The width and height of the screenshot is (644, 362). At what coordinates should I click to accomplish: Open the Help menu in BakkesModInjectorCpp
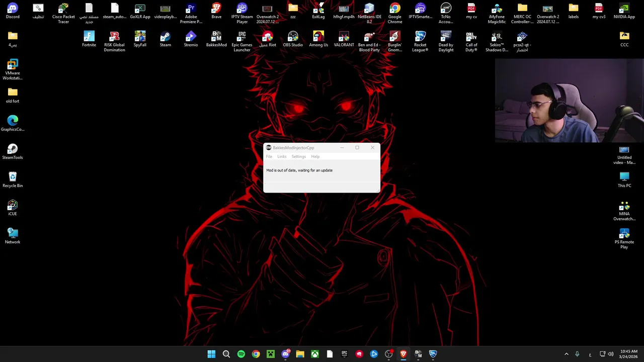[x=315, y=156]
